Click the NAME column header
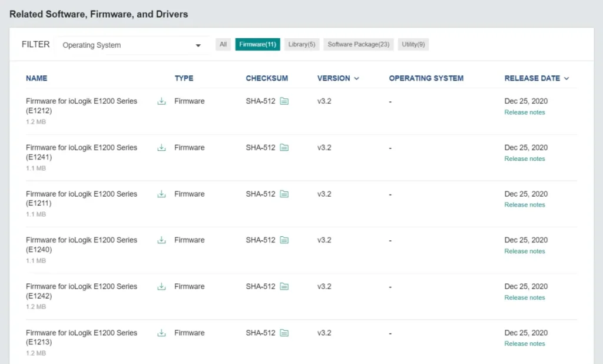The width and height of the screenshot is (603, 364). tap(37, 78)
